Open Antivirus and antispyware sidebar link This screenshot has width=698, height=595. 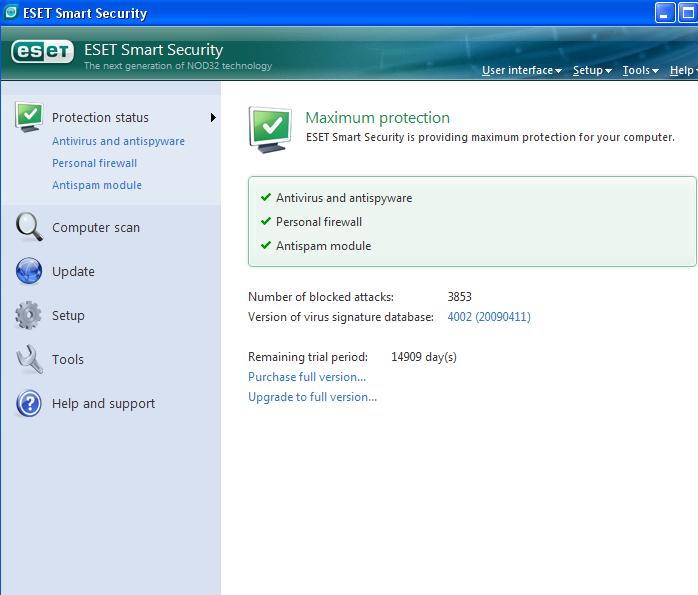[118, 141]
